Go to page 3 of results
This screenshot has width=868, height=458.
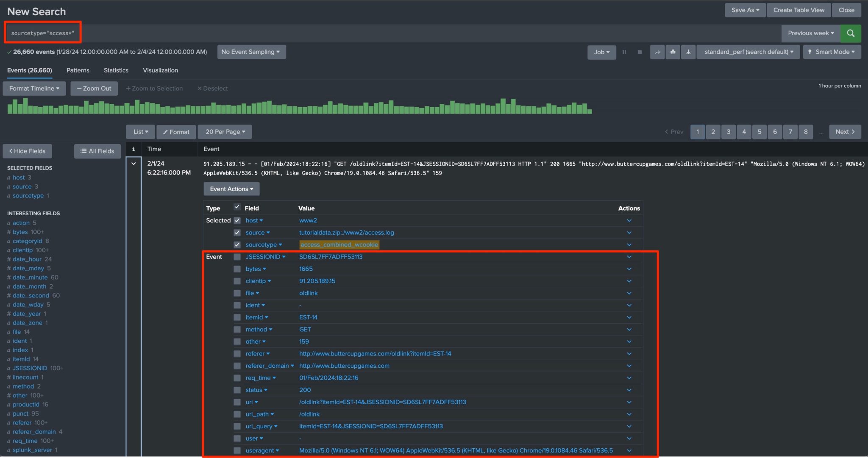729,132
